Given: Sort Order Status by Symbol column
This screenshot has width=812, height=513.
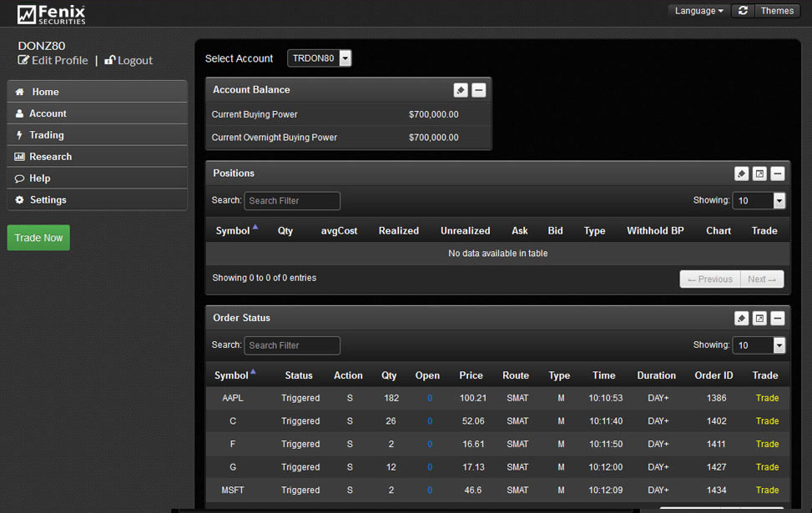Looking at the screenshot, I should pyautogui.click(x=235, y=375).
